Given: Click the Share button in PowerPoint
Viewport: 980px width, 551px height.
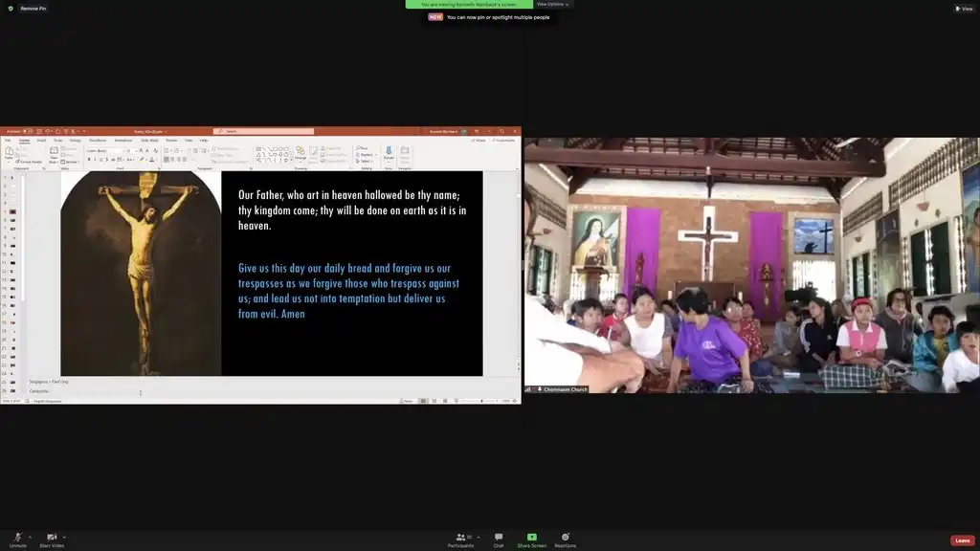Looking at the screenshot, I should (x=479, y=141).
